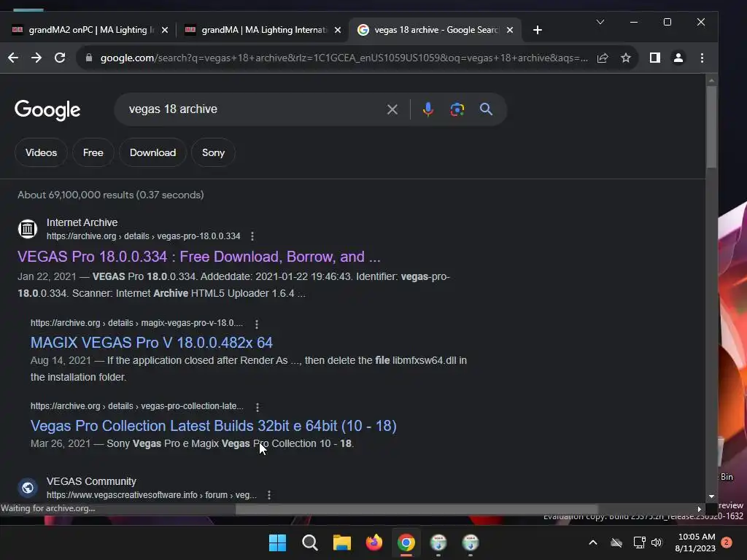Click the horizontal scrollbar right arrow
The image size is (747, 560).
pyautogui.click(x=700, y=509)
